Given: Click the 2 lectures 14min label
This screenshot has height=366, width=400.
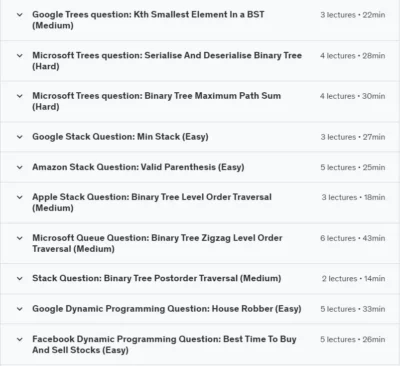Looking at the screenshot, I should [x=353, y=279].
